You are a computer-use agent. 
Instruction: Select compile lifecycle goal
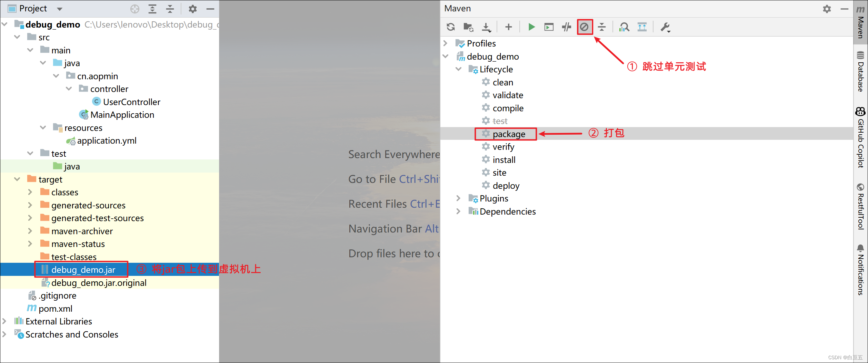(508, 108)
